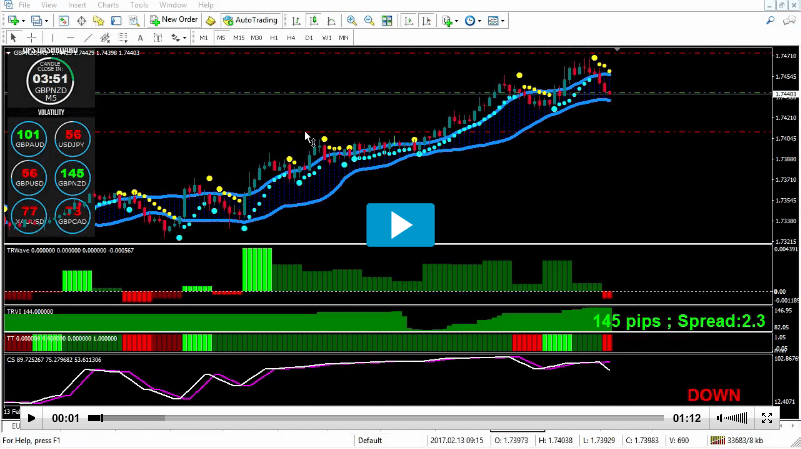This screenshot has height=449, width=801.
Task: Toggle the Terminal panel icon
Action: tap(116, 20)
